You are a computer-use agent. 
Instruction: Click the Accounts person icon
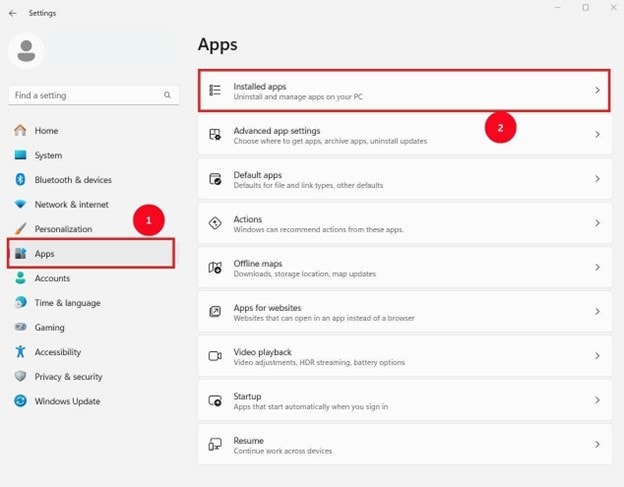point(20,278)
